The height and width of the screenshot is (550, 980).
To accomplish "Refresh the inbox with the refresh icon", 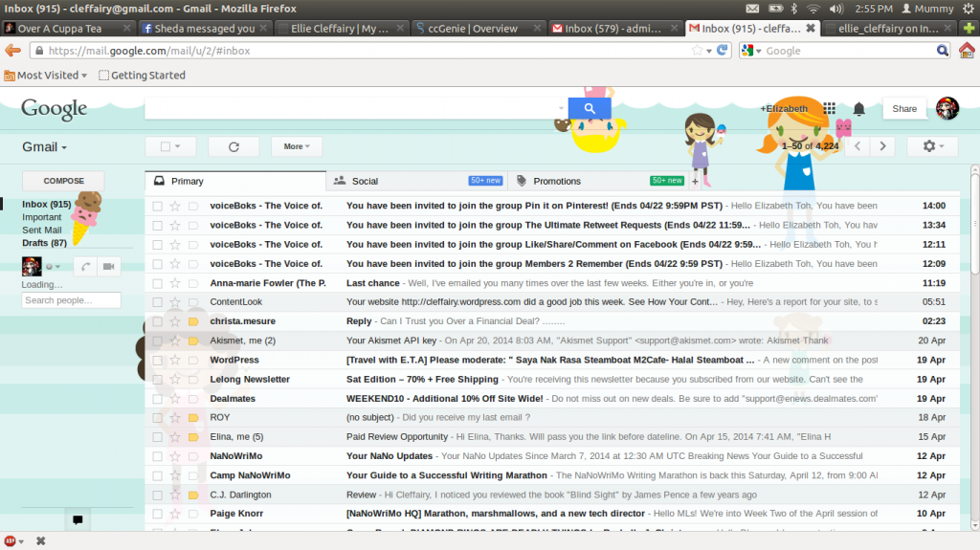I will pyautogui.click(x=234, y=146).
